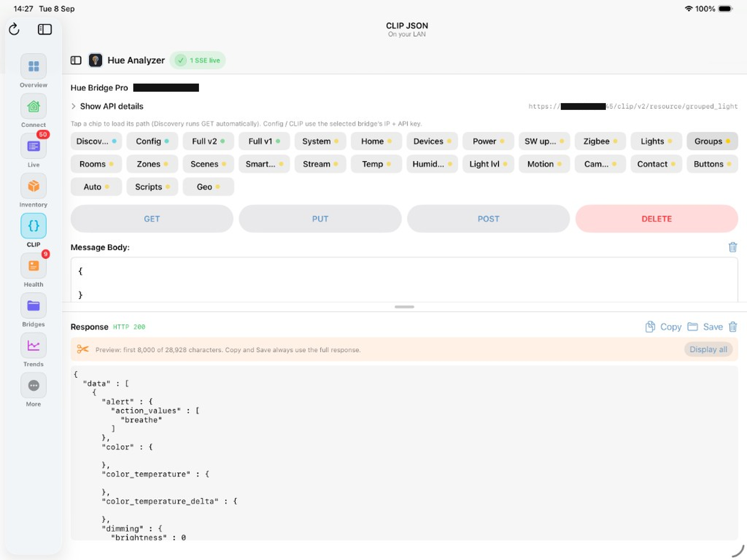Open the Live events section
Viewport: 747px width, 560px height.
[33, 146]
